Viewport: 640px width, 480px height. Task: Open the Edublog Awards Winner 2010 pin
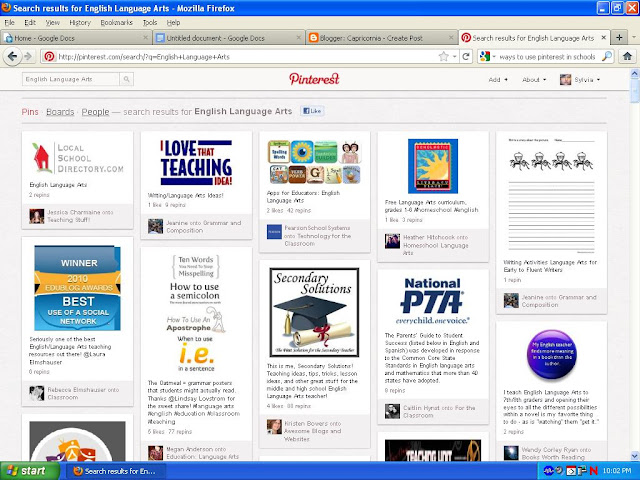(78, 288)
